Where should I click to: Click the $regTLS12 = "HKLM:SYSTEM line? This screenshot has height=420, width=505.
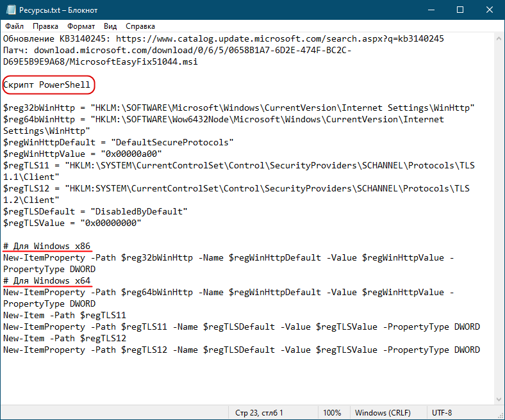236,189
